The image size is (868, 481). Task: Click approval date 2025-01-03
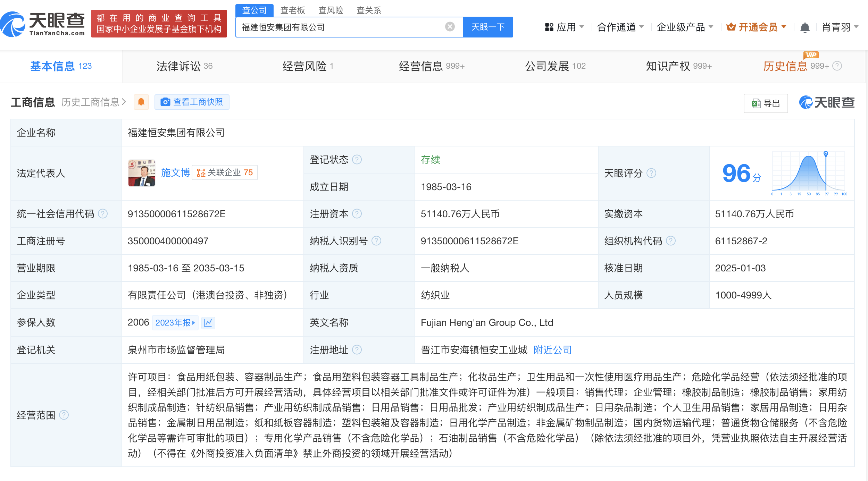click(740, 268)
